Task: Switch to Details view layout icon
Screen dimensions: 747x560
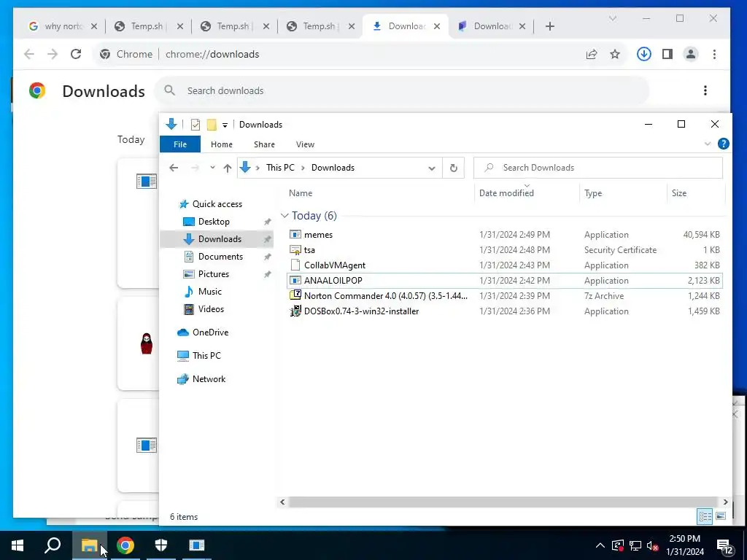Action: coord(705,516)
